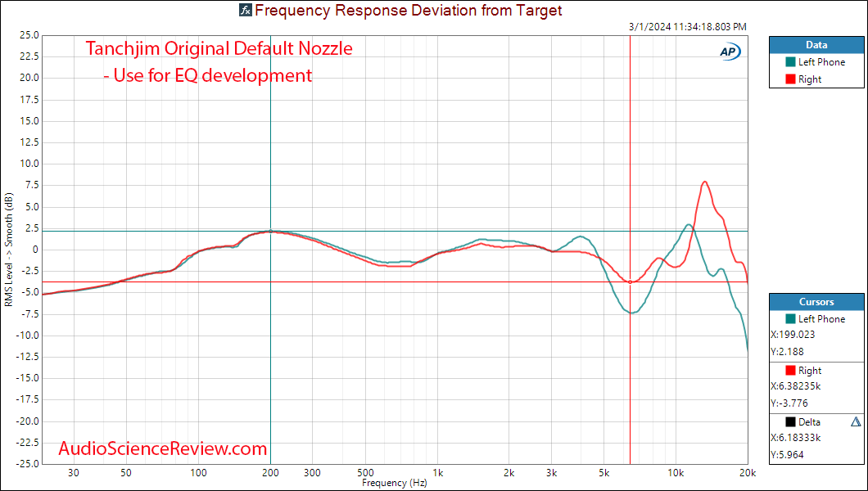Click the timestamp '3/1/2024 11:34:18.803 PM'
Image resolution: width=868 pixels, height=491 pixels.
point(688,26)
